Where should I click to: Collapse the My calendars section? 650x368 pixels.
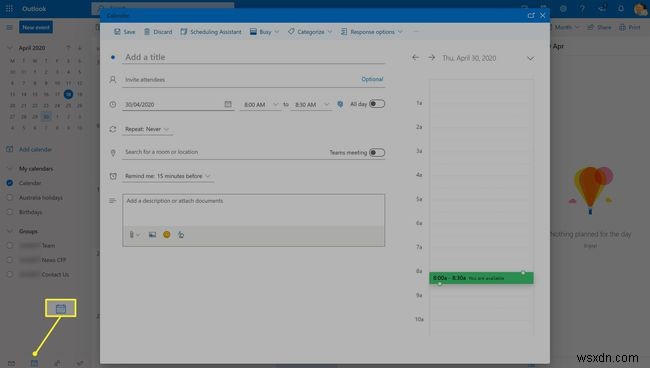point(10,169)
